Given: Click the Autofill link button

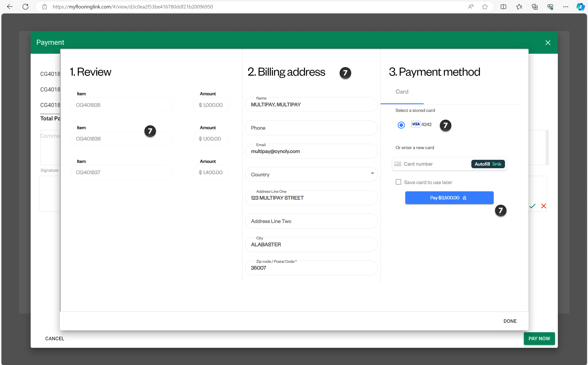Looking at the screenshot, I should [488, 164].
